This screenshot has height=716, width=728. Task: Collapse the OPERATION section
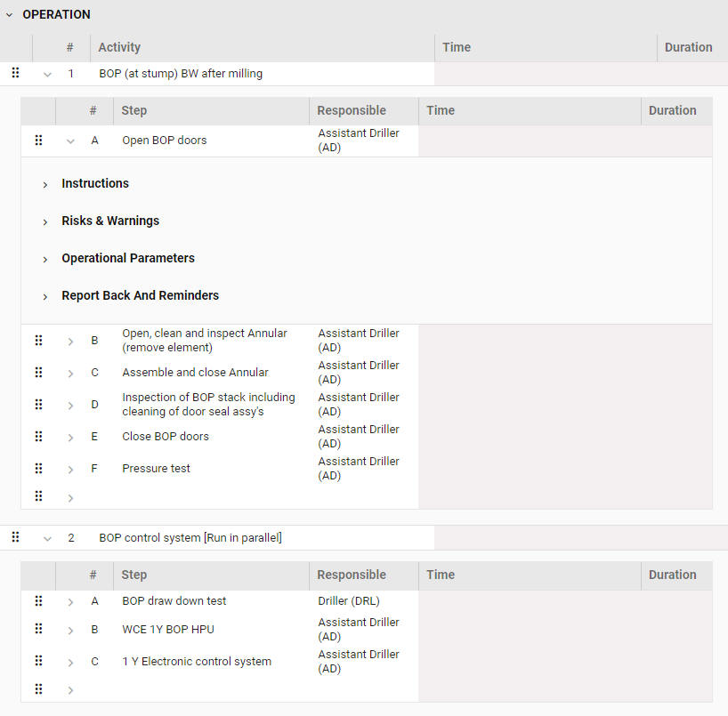pyautogui.click(x=10, y=15)
